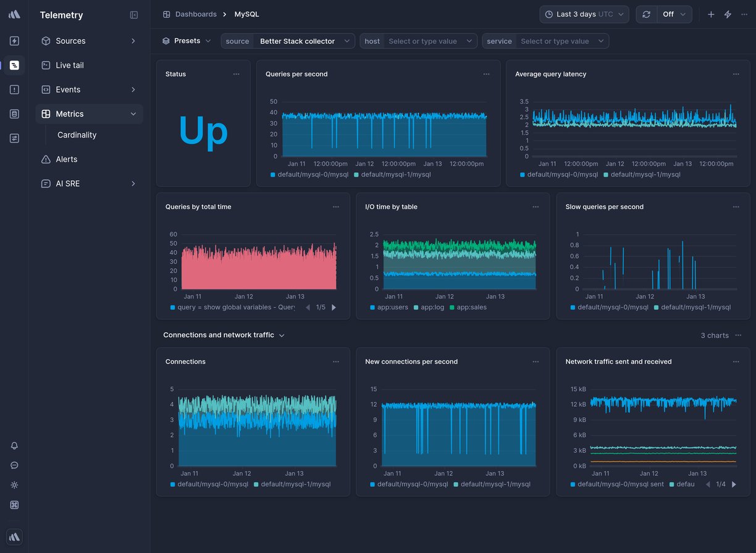Select the lightning bolt icon in the sidebar

(14, 41)
